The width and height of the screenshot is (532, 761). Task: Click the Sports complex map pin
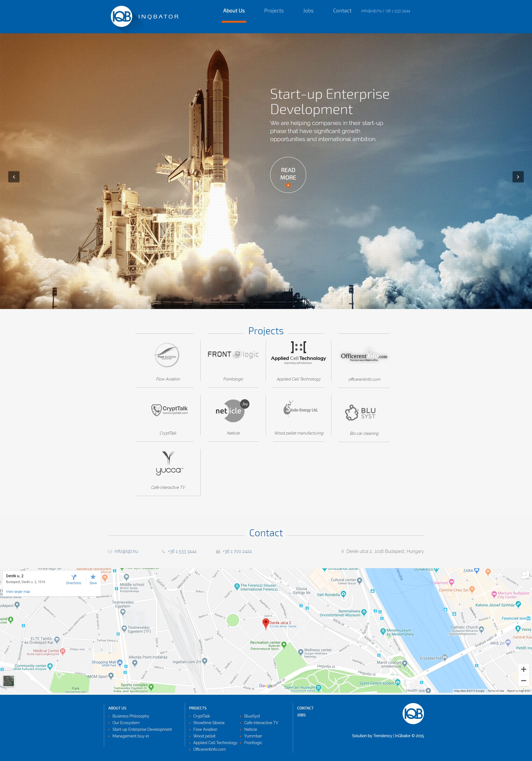point(151,687)
